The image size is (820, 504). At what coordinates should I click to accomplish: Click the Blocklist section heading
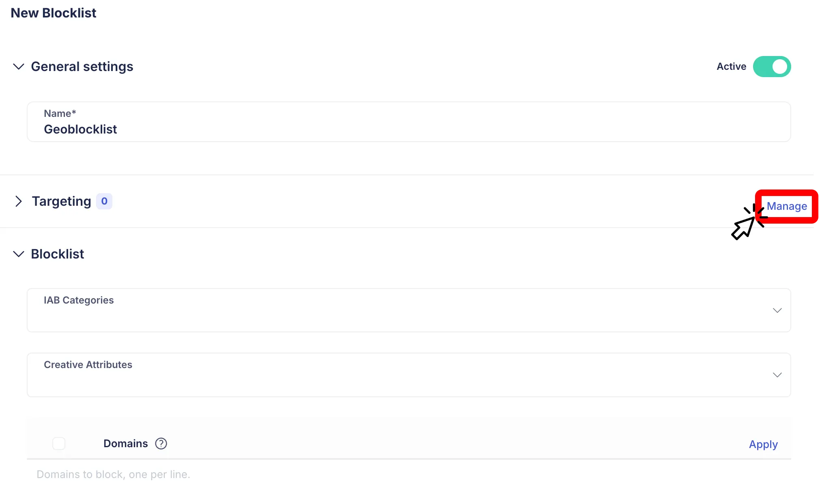58,254
